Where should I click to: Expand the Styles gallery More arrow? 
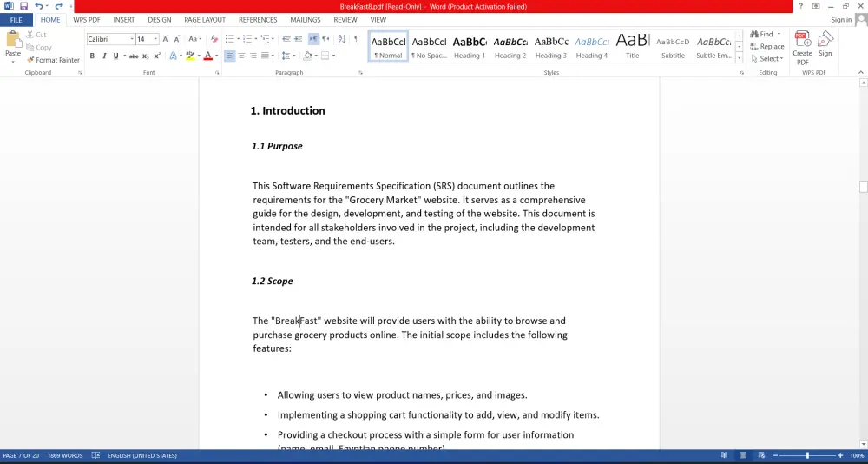[x=739, y=57]
